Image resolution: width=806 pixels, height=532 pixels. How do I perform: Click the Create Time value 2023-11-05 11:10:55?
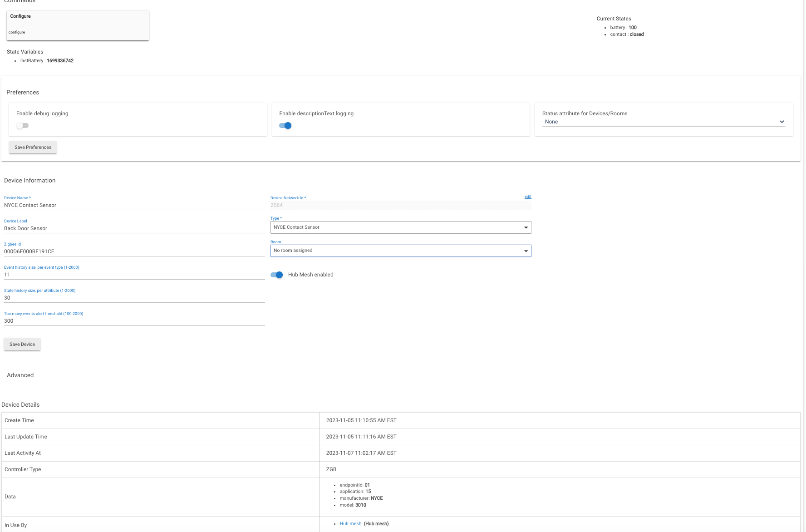[x=361, y=421]
